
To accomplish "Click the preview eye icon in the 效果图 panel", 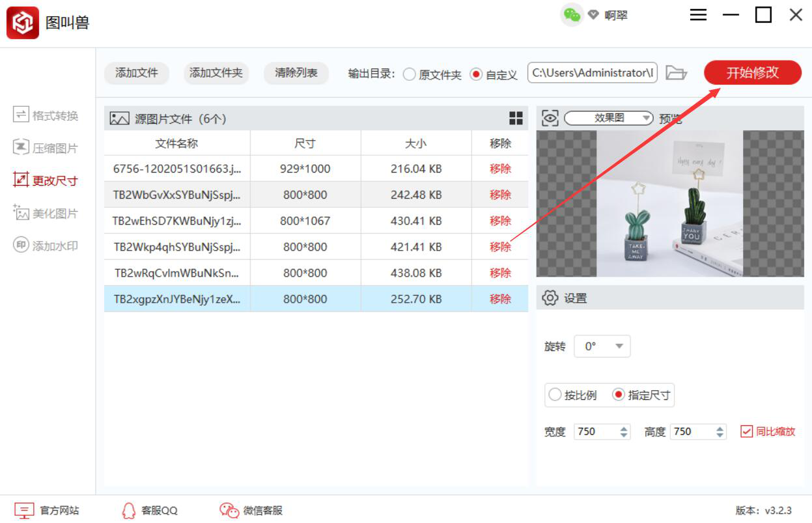I will tap(548, 118).
